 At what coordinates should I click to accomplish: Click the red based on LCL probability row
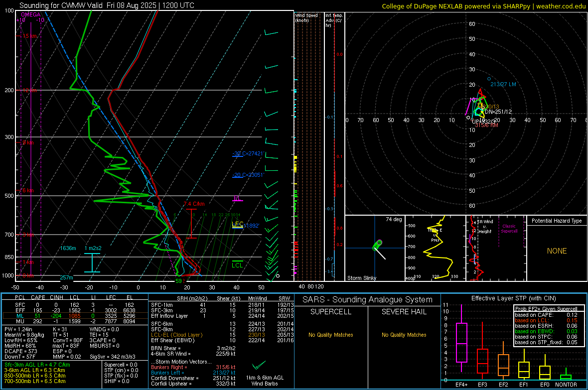click(x=546, y=320)
